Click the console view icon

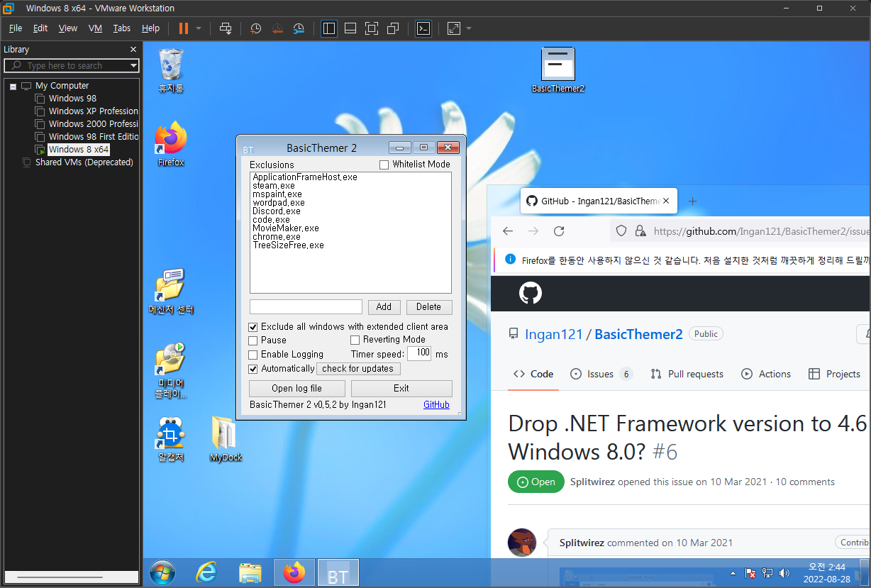point(423,28)
